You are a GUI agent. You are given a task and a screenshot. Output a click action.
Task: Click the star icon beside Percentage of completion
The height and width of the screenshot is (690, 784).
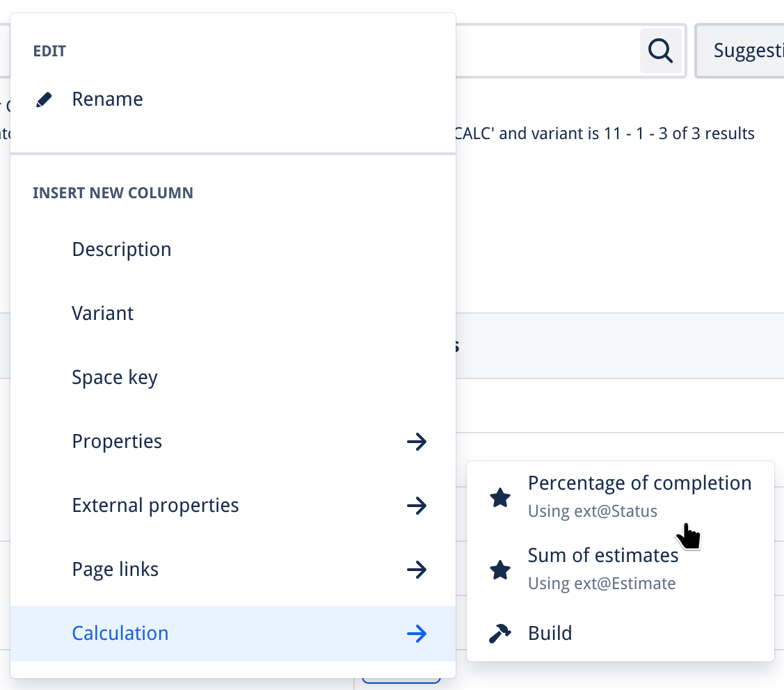click(x=500, y=497)
